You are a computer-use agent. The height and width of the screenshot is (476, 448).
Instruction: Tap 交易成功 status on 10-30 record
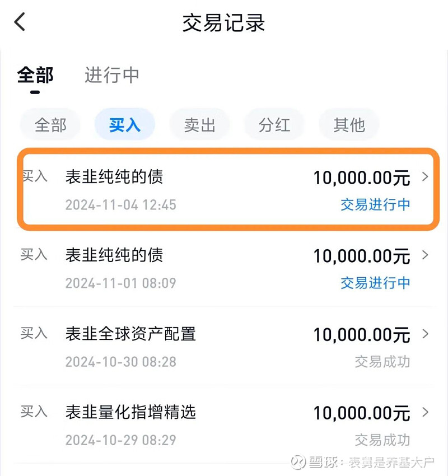click(x=382, y=362)
